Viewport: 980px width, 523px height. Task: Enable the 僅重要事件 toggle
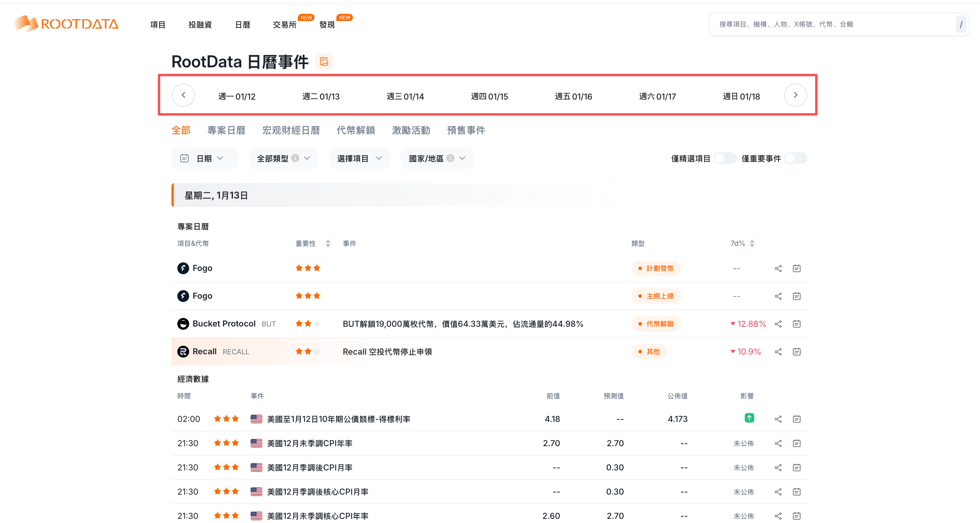coord(796,158)
